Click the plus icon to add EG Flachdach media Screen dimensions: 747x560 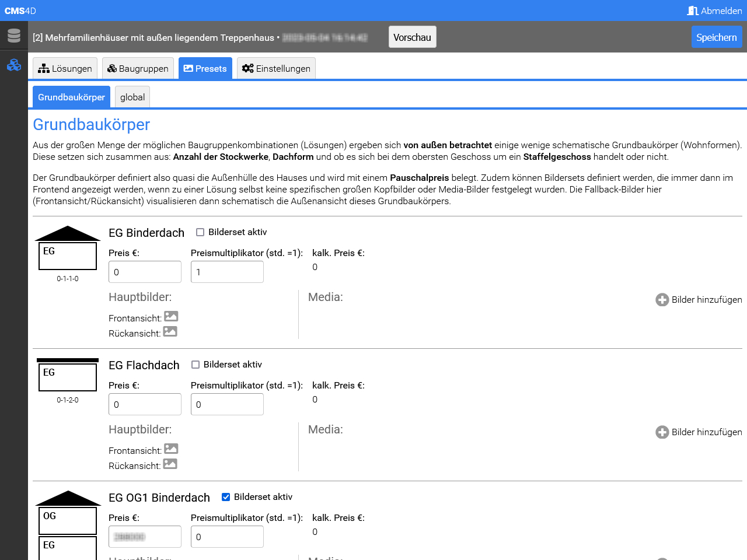(662, 432)
